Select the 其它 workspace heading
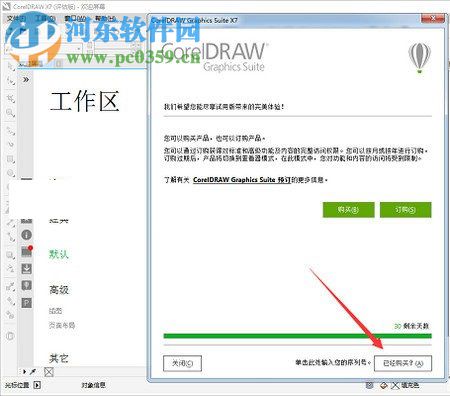Image resolution: width=450 pixels, height=396 pixels. pyautogui.click(x=59, y=358)
